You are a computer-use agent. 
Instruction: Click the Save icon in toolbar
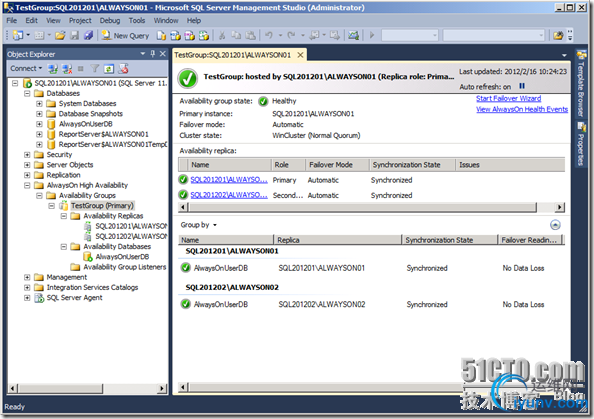pyautogui.click(x=75, y=36)
